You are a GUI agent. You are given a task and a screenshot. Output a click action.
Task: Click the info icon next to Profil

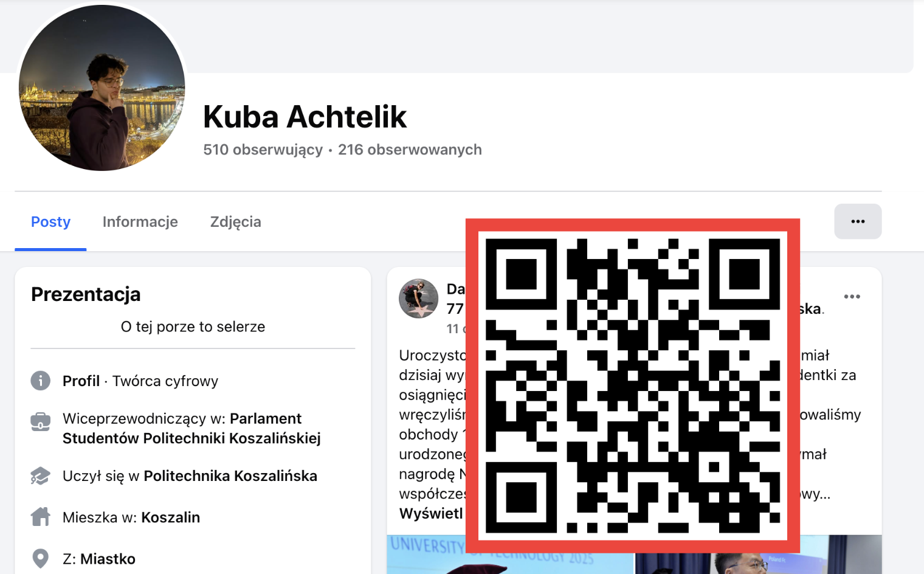[x=41, y=381]
